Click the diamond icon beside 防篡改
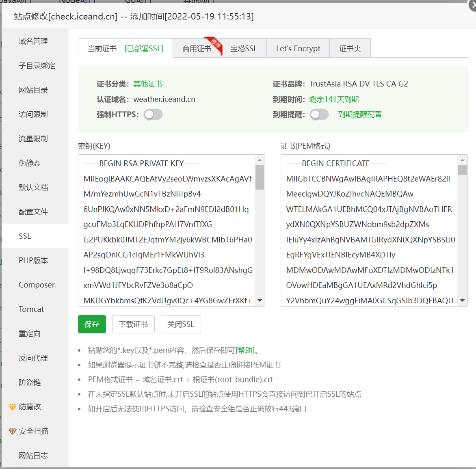The width and height of the screenshot is (476, 469). pos(13,407)
